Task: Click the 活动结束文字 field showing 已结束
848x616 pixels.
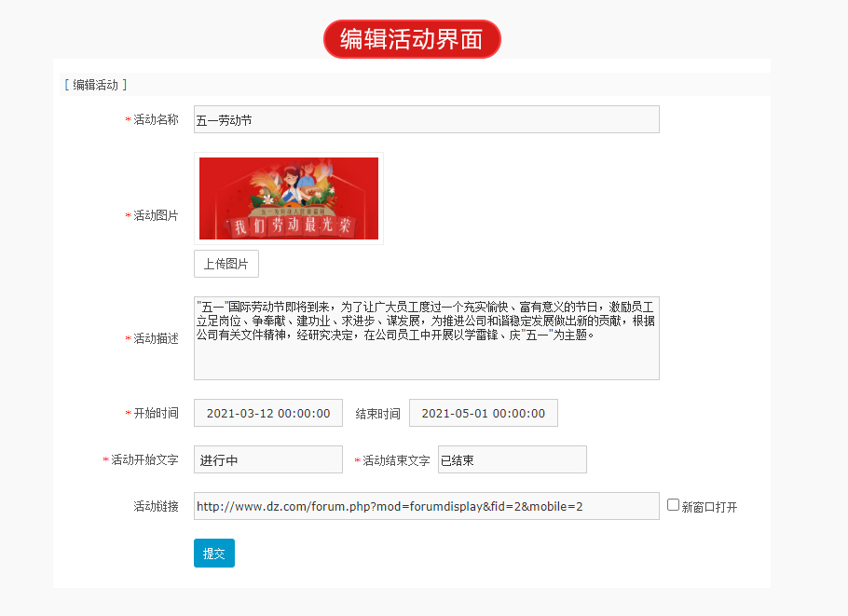Action: [x=513, y=459]
